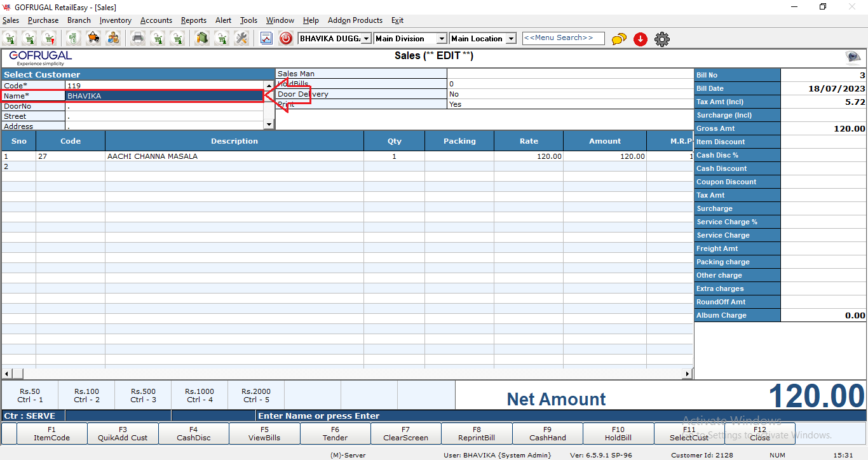Open the Main Location dropdown
Image resolution: width=868 pixels, height=460 pixels.
pyautogui.click(x=511, y=39)
